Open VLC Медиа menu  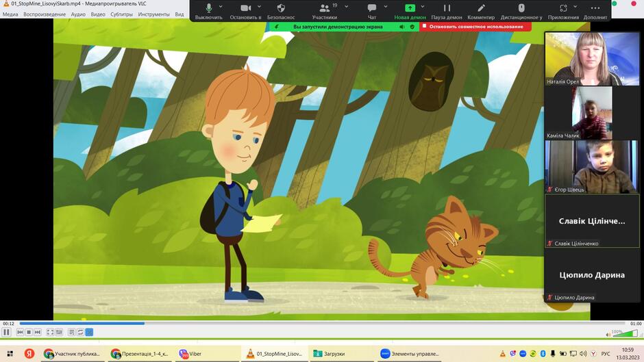tap(10, 14)
